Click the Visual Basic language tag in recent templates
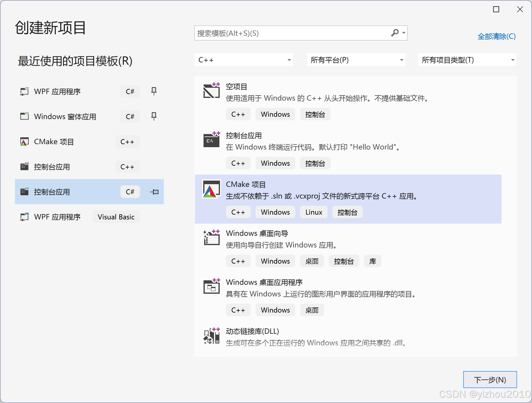Image resolution: width=532 pixels, height=403 pixels. [116, 217]
